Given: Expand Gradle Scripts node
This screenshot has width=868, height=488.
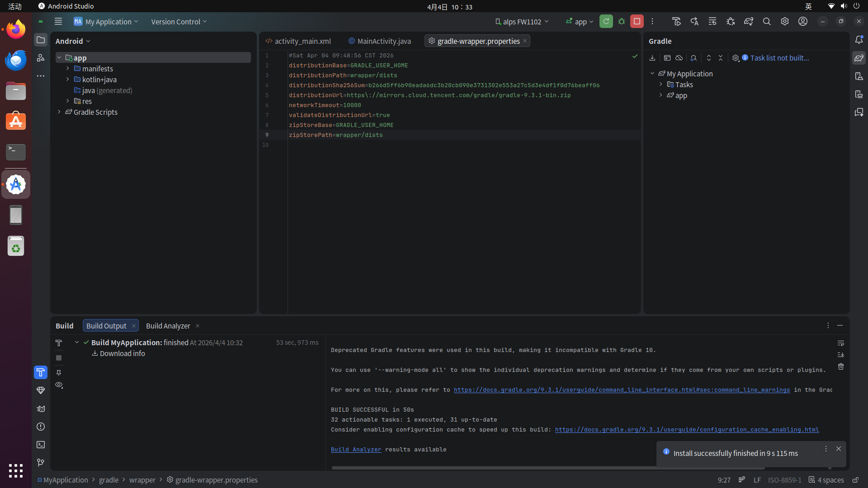Looking at the screenshot, I should pos(59,112).
